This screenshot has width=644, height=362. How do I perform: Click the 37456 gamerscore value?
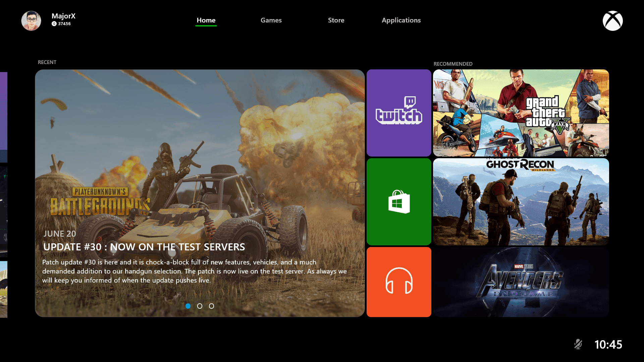64,24
